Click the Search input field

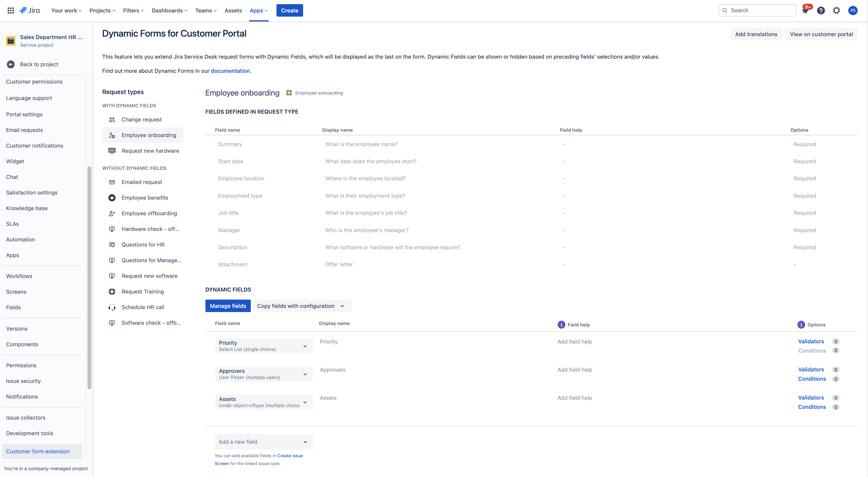pyautogui.click(x=757, y=11)
